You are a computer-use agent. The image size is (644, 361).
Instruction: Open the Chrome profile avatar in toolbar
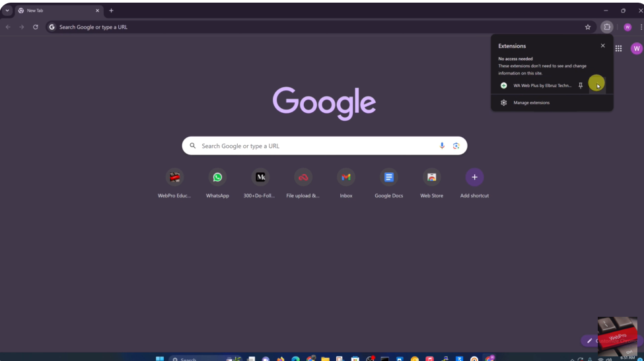pyautogui.click(x=627, y=27)
